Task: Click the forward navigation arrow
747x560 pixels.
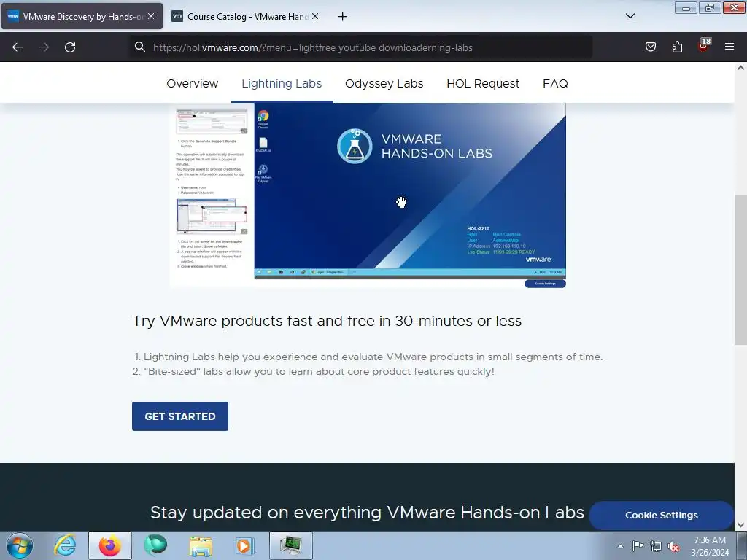Action: click(x=44, y=47)
